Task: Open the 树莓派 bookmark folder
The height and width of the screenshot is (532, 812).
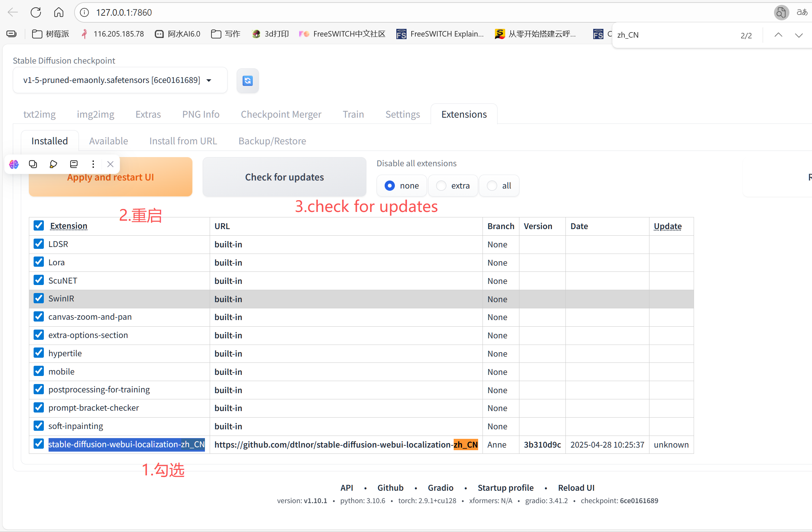Action: (x=51, y=34)
